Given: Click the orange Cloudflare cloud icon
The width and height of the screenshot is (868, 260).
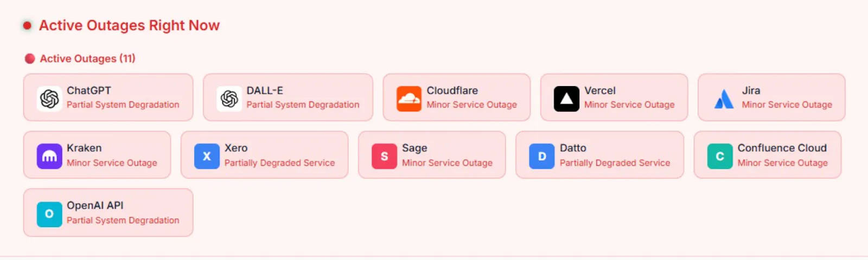Looking at the screenshot, I should click(409, 99).
